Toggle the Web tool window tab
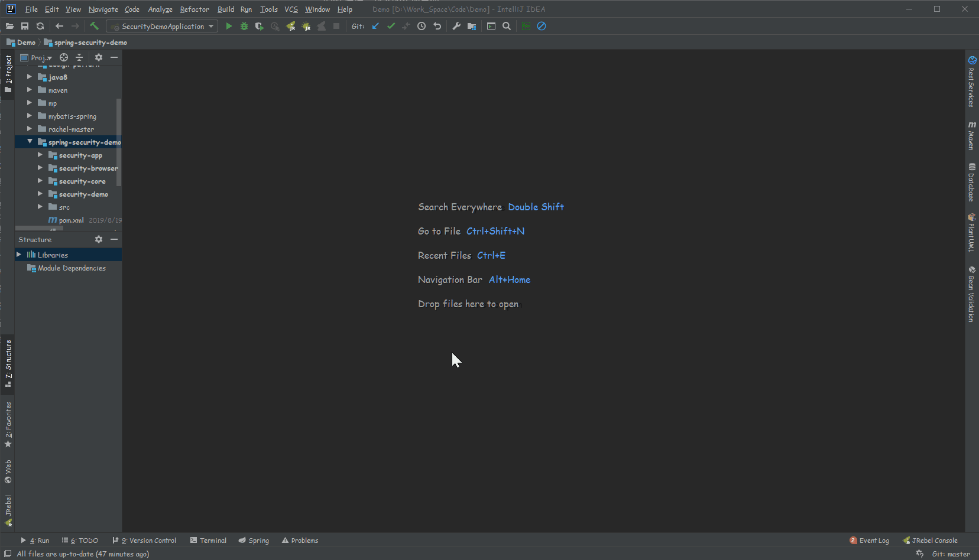This screenshot has height=560, width=979. tap(8, 471)
